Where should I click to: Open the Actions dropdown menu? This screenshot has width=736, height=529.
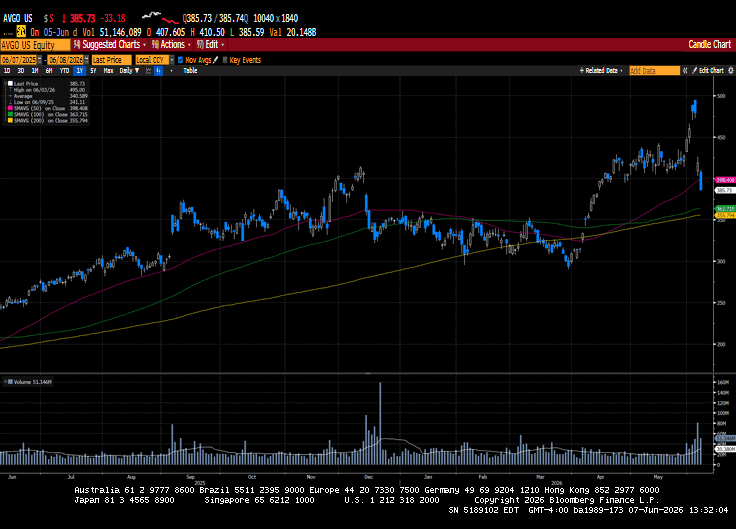(x=171, y=45)
